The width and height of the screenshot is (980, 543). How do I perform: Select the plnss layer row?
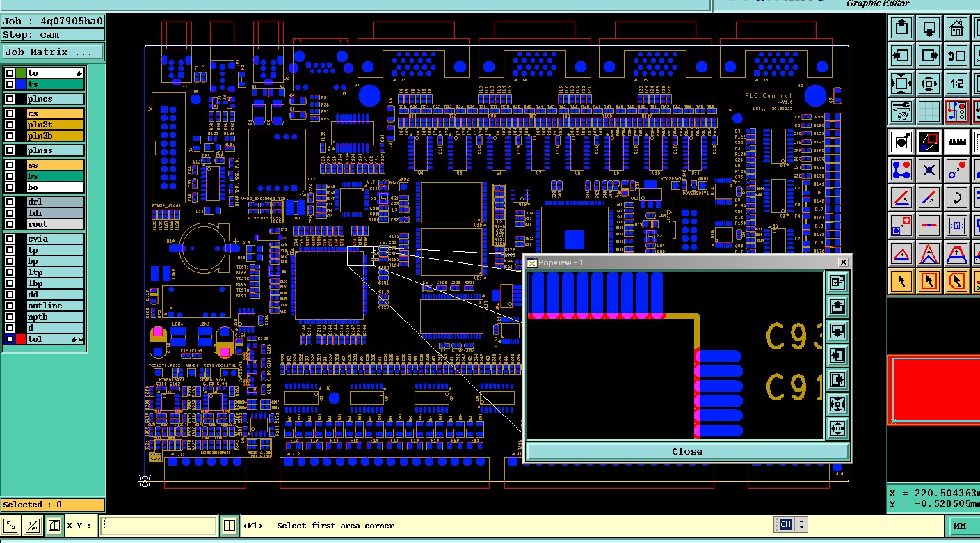pos(55,150)
